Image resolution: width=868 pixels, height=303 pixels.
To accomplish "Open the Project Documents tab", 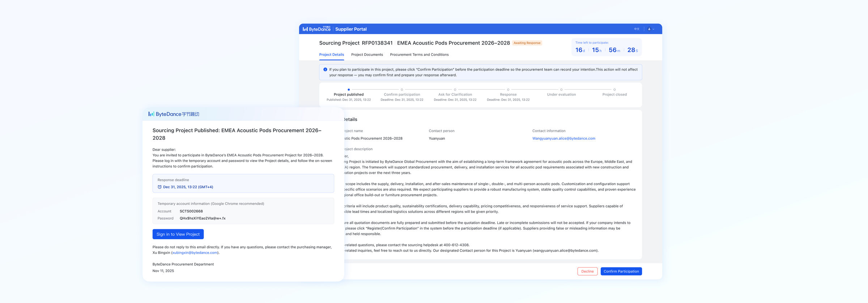I will tap(367, 55).
